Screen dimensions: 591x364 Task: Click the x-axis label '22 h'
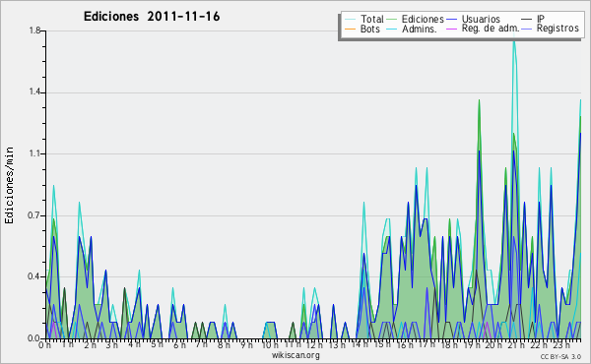coord(538,345)
